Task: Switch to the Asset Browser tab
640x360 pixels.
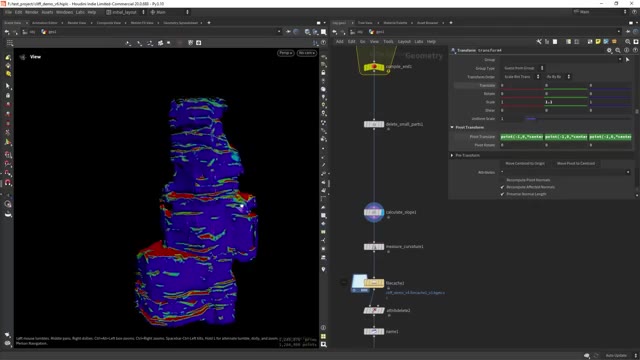Action: pyautogui.click(x=427, y=23)
